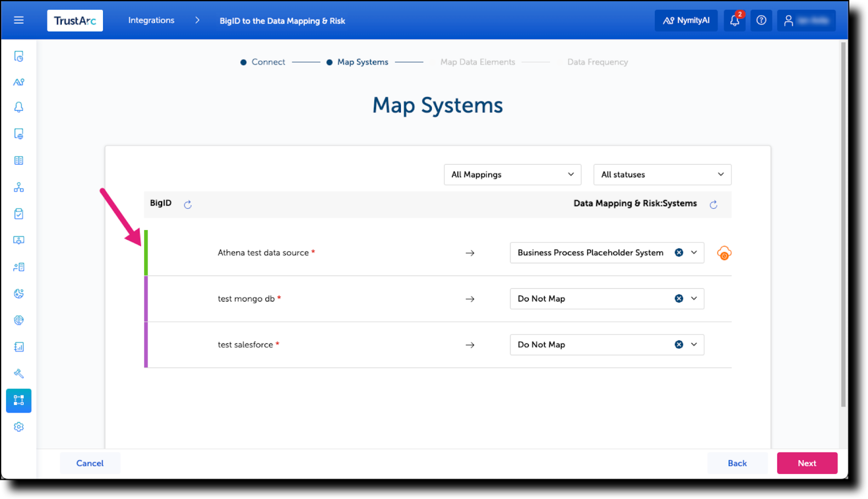Open the NymityAI assistant in the header

686,20
